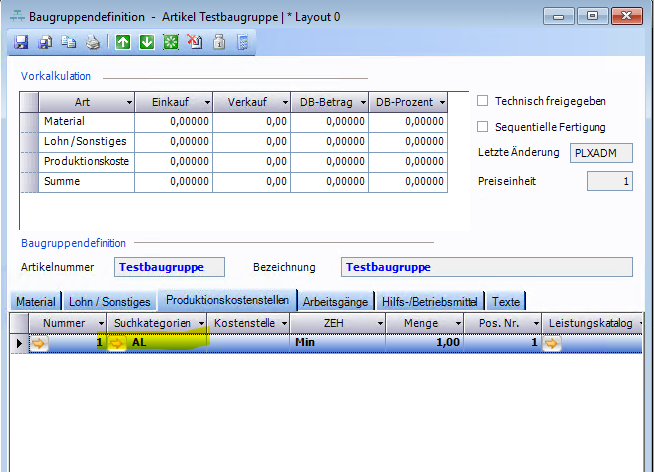Click the save floppy disk icon
Screen dimensions: 654x472
21,42
